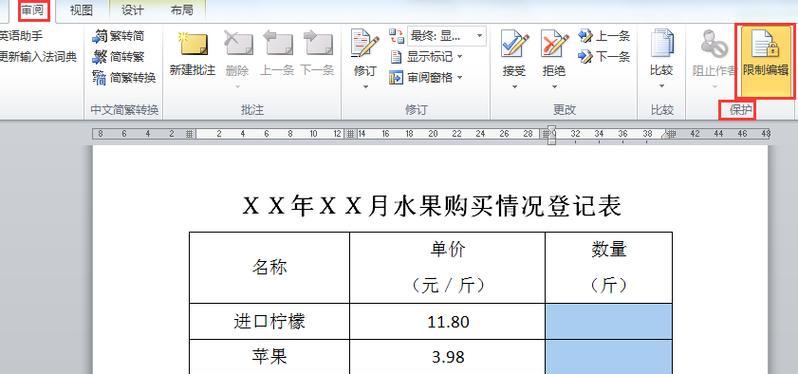Image resolution: width=798 pixels, height=374 pixels.
Task: Open the 最终: 显示 display dropdown
Action: [x=446, y=36]
